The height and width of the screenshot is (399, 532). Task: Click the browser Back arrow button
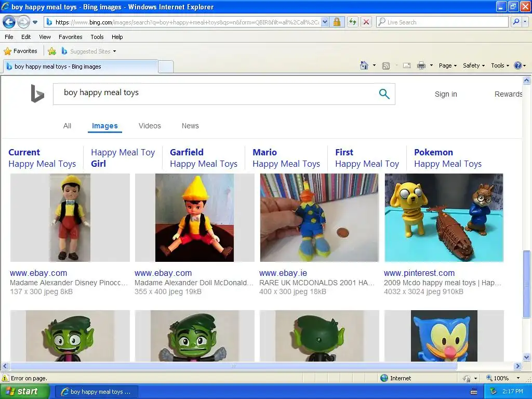(x=9, y=22)
